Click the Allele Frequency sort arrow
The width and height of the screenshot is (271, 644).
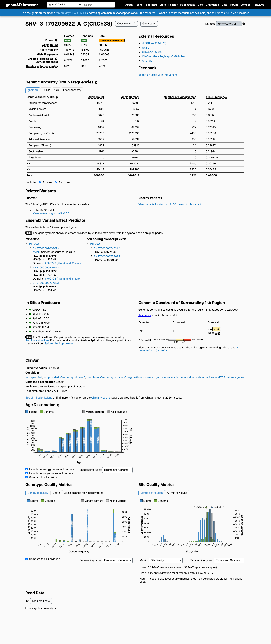[242, 97]
